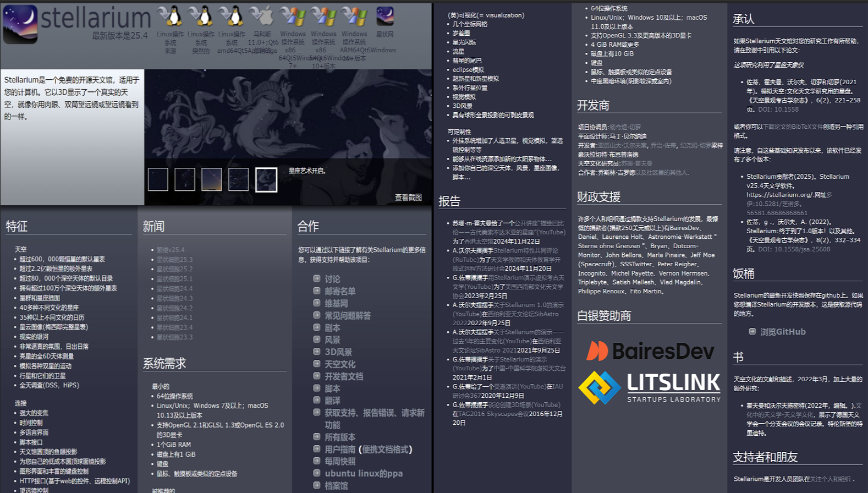Open the 繁缕v25.4 news item
The image size is (868, 493).
point(171,250)
